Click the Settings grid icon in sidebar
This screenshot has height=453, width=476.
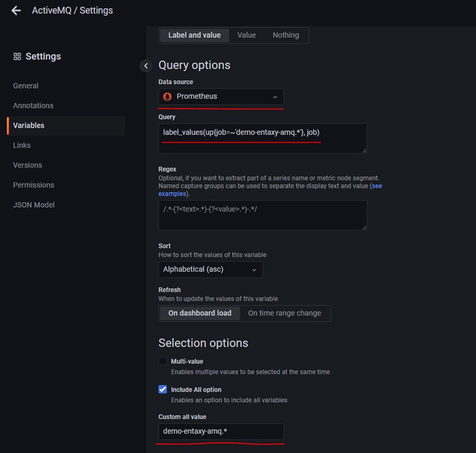click(16, 56)
